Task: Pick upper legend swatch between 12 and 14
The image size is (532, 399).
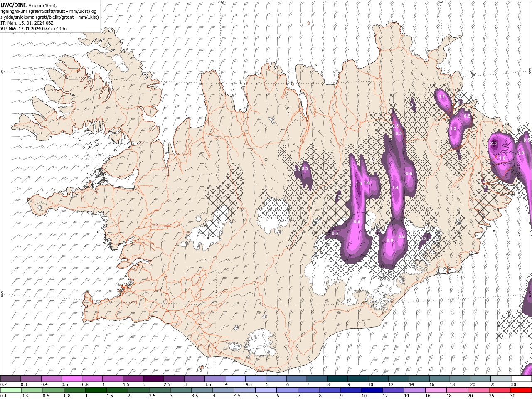Action: 398,379
